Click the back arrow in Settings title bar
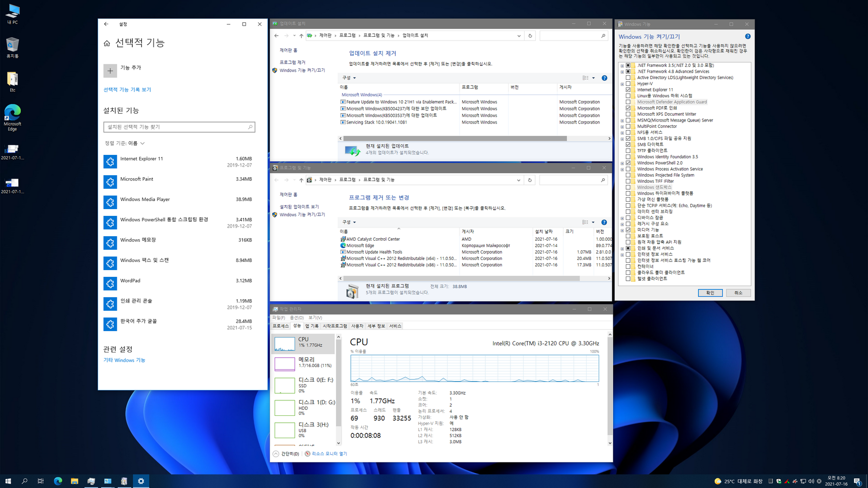 [x=106, y=24]
